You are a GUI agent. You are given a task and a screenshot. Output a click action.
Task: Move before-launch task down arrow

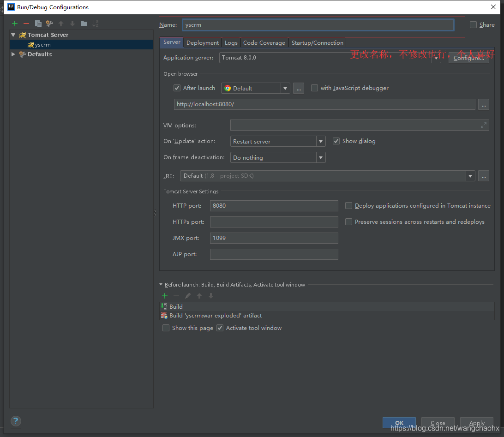[x=211, y=296]
